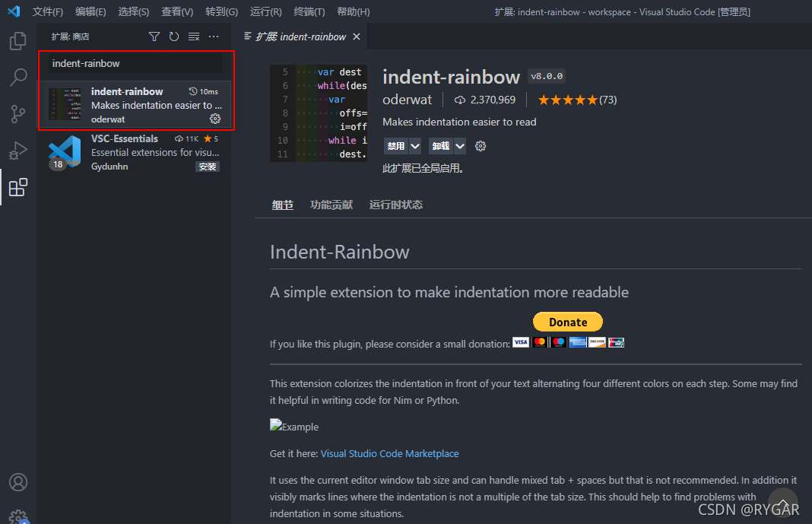The height and width of the screenshot is (524, 812).
Task: Click the VS Code logo in title bar
Action: tap(14, 11)
